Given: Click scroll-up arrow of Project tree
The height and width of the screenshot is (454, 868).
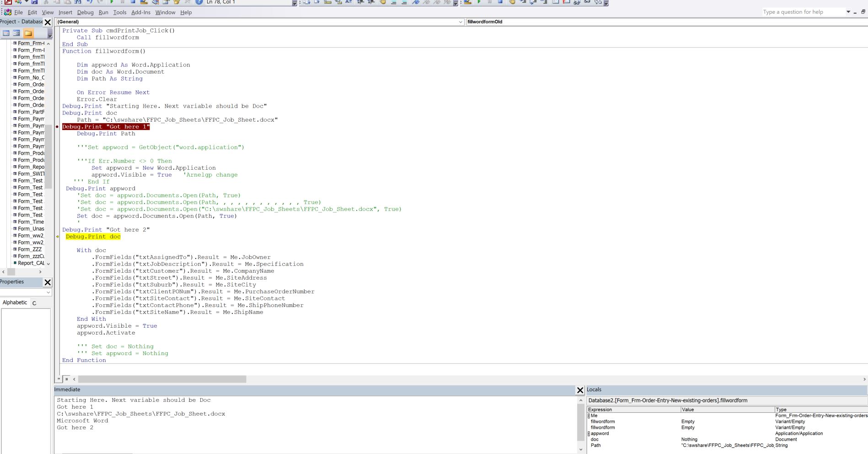Looking at the screenshot, I should coord(48,43).
